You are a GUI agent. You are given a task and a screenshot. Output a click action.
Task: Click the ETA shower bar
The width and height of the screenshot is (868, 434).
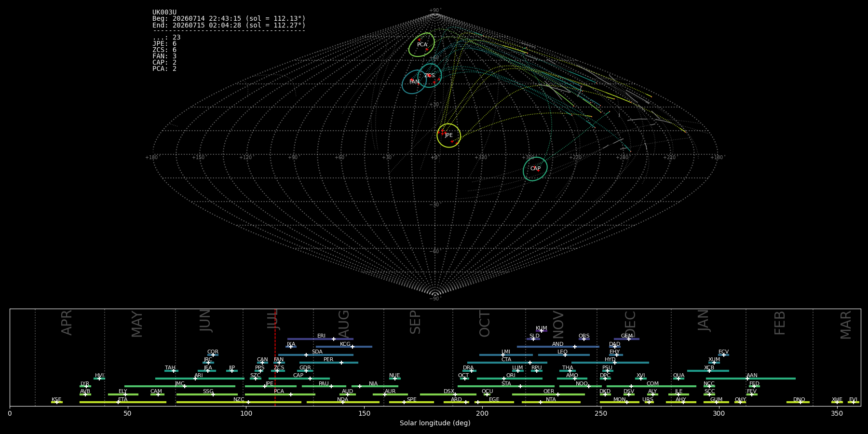point(123,402)
